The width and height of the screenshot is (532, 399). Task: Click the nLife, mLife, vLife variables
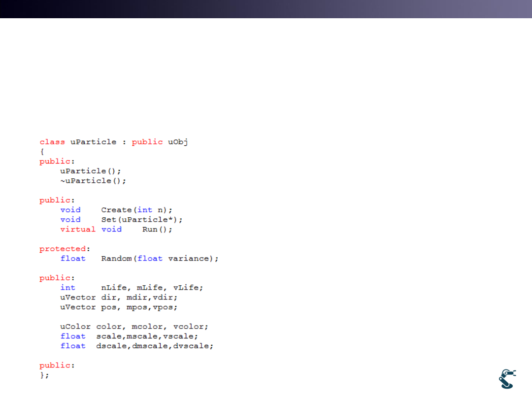tap(152, 288)
